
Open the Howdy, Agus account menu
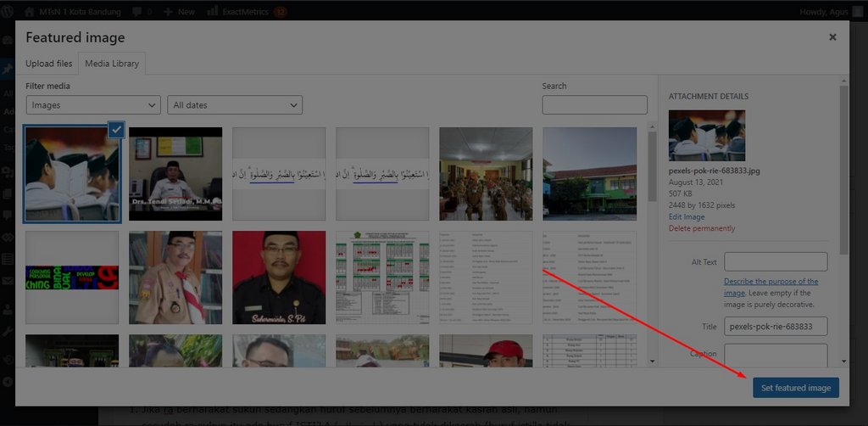[x=832, y=12]
